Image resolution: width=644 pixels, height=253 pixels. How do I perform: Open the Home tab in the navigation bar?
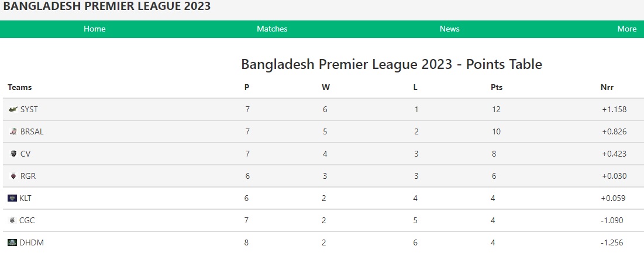point(94,29)
